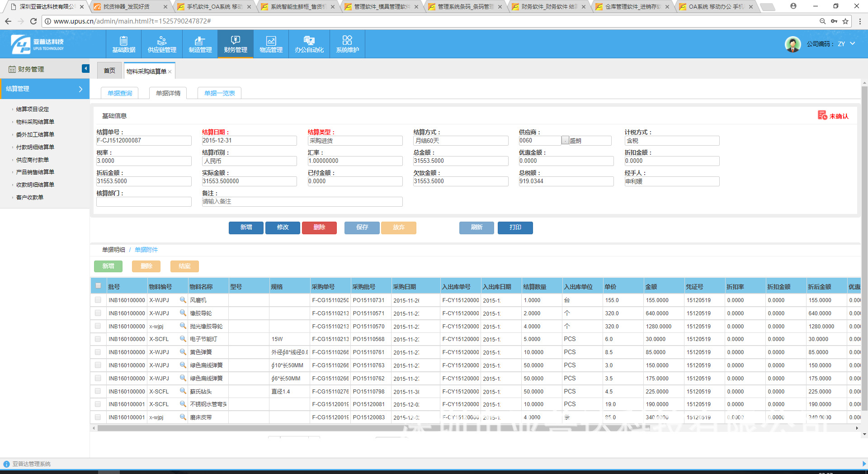
Task: Expand the company code ZY dropdown
Action: pyautogui.click(x=852, y=44)
